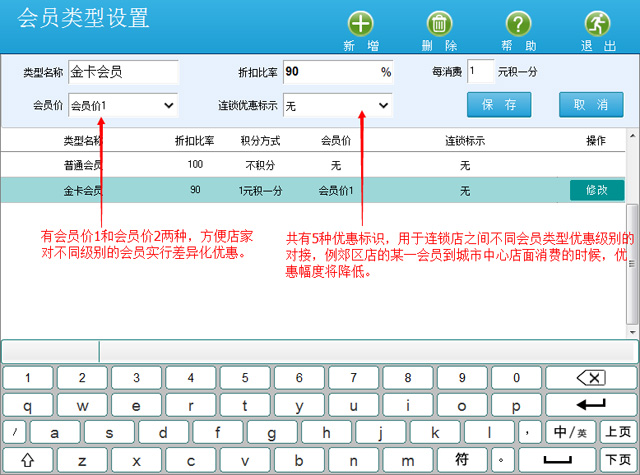The image size is (640, 475).
Task: Click the 保存 save button
Action: (498, 105)
